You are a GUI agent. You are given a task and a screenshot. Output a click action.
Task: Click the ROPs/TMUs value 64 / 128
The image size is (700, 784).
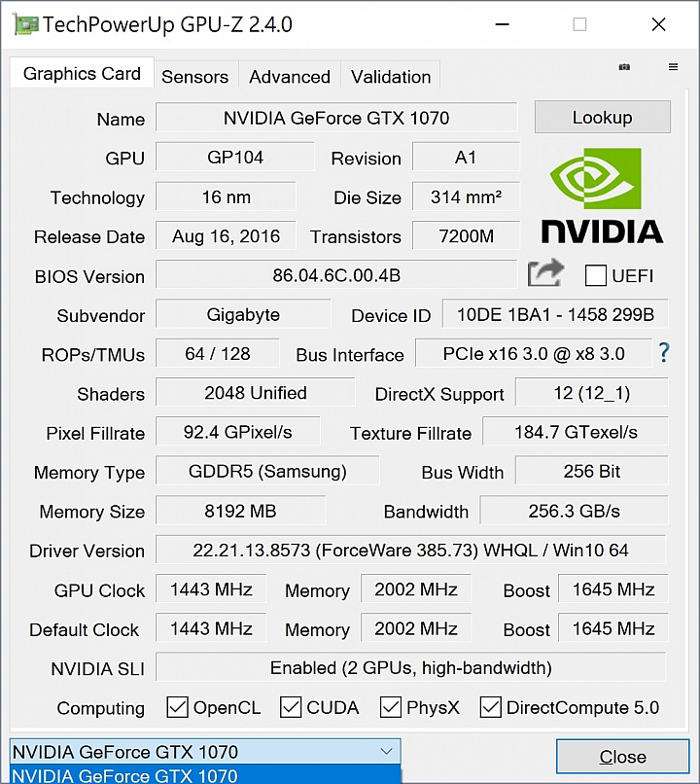(x=218, y=353)
